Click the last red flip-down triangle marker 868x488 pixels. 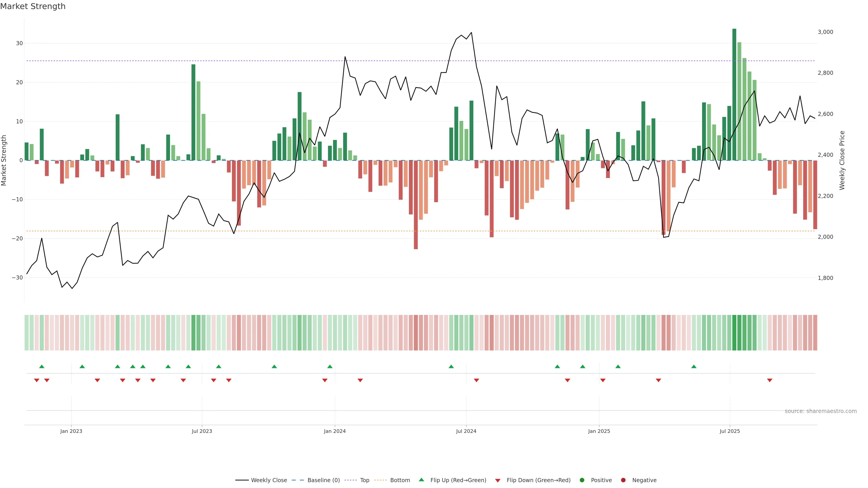pos(770,380)
